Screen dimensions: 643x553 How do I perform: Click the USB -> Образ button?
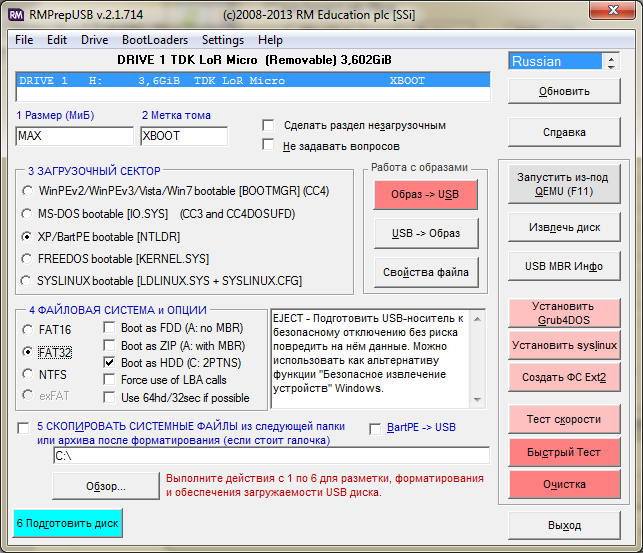tap(426, 233)
